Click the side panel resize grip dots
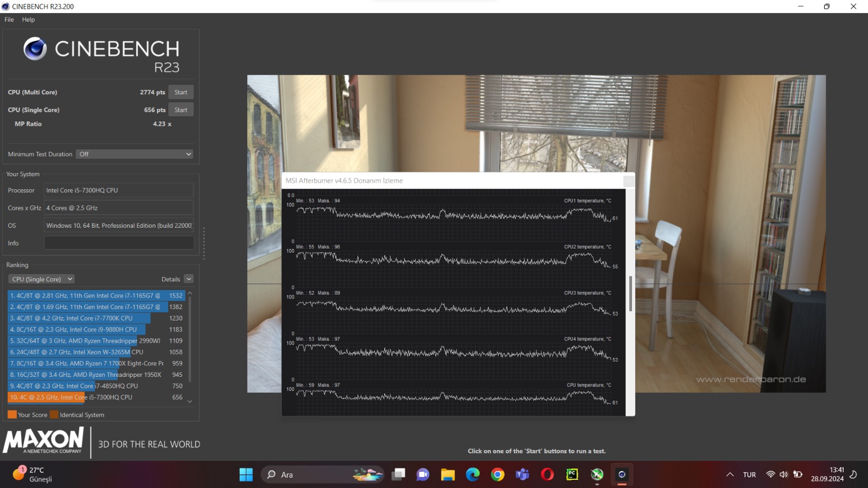 203,243
